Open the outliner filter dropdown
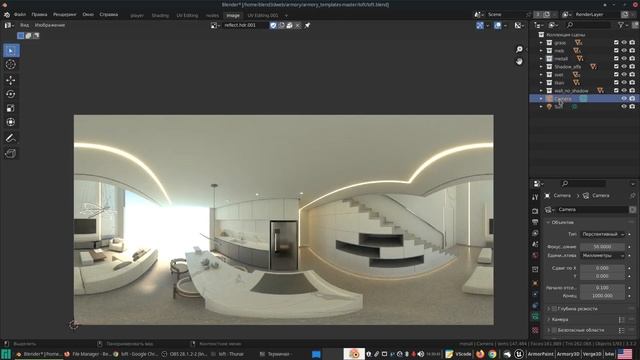The width and height of the screenshot is (640, 360). coord(622,25)
